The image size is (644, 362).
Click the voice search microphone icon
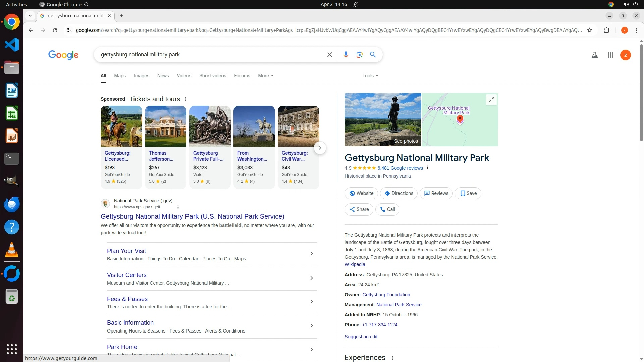(x=346, y=55)
